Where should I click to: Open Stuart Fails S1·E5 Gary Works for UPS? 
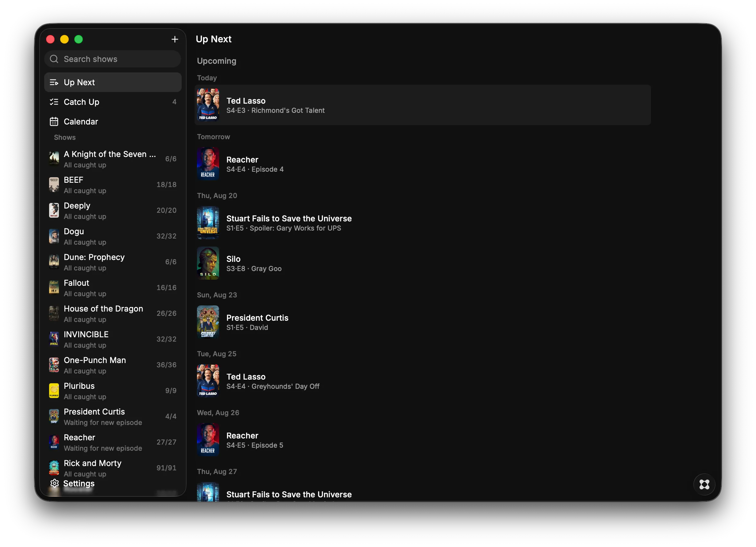(x=423, y=223)
